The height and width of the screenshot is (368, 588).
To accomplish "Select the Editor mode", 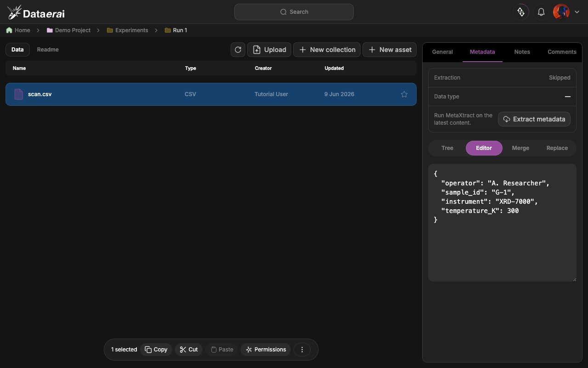I will (x=484, y=148).
